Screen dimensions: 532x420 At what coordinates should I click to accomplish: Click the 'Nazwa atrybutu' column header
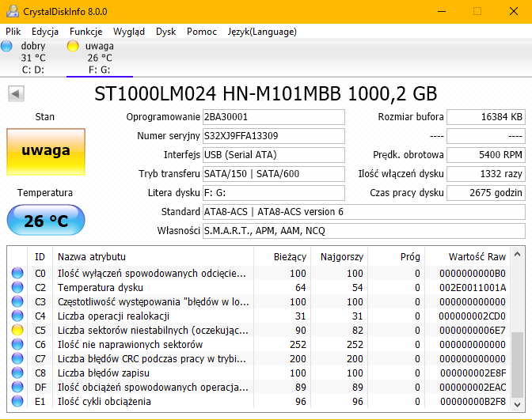153,256
